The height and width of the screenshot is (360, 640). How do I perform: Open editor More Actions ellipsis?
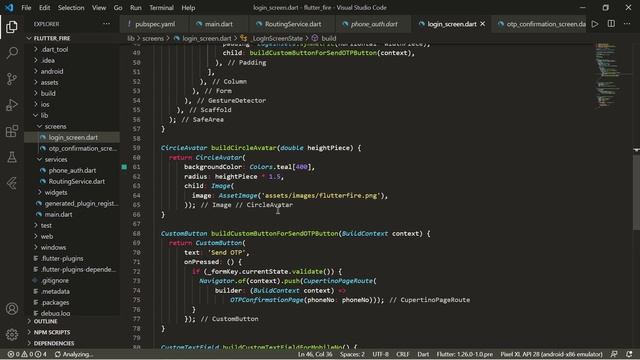(x=627, y=24)
